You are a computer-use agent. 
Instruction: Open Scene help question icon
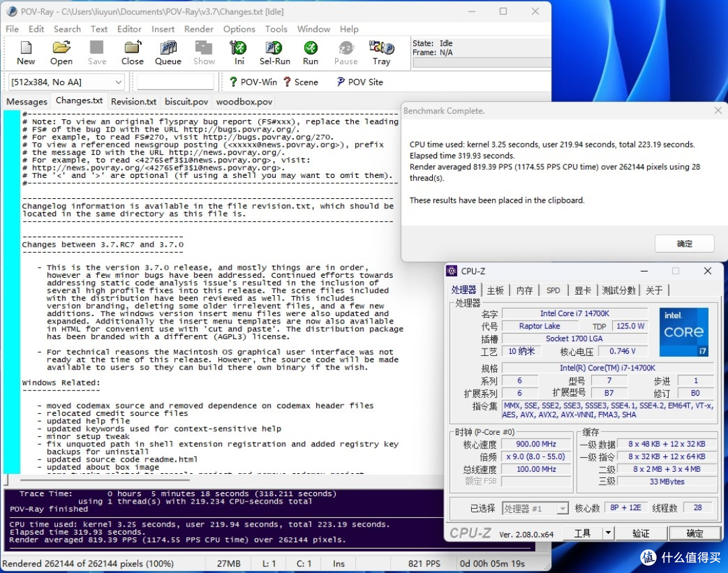point(287,82)
